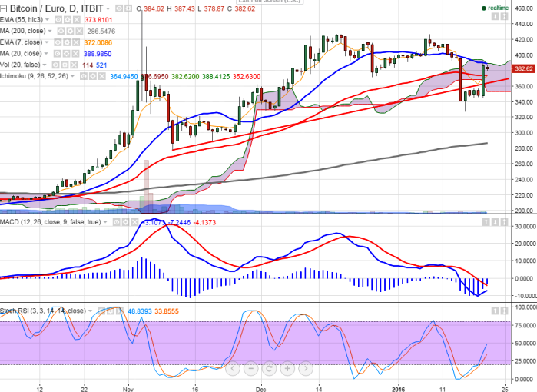537x392 pixels.
Task: Open MA (20, close) settings gear
Action: (66, 54)
